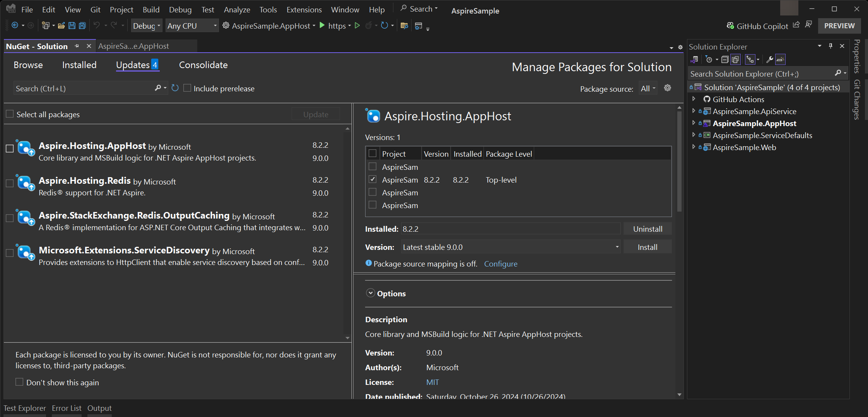Open NuGet tab window settings gear

click(x=680, y=47)
